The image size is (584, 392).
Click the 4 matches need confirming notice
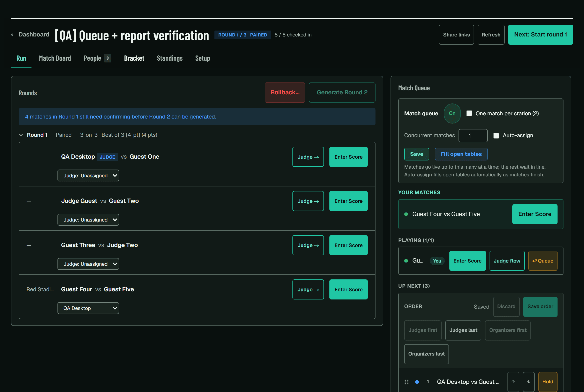(197, 117)
